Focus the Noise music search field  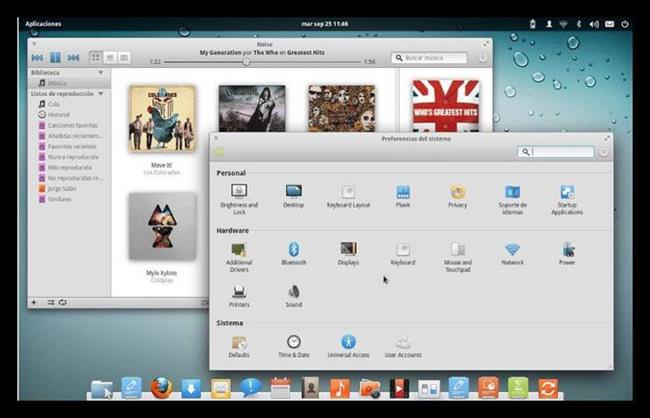pos(429,58)
